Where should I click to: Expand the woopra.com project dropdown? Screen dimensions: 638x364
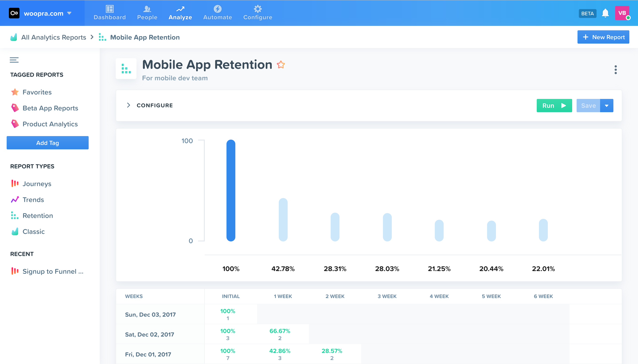[69, 13]
